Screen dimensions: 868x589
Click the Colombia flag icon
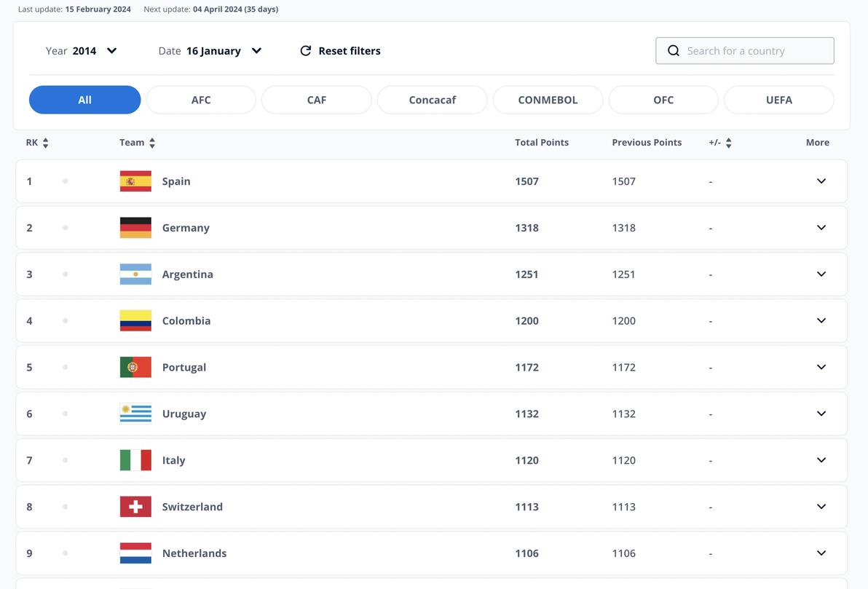[x=135, y=320]
